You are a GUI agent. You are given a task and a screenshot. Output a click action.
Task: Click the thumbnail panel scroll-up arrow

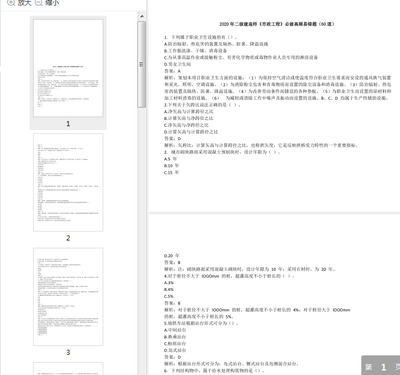(142, 16)
